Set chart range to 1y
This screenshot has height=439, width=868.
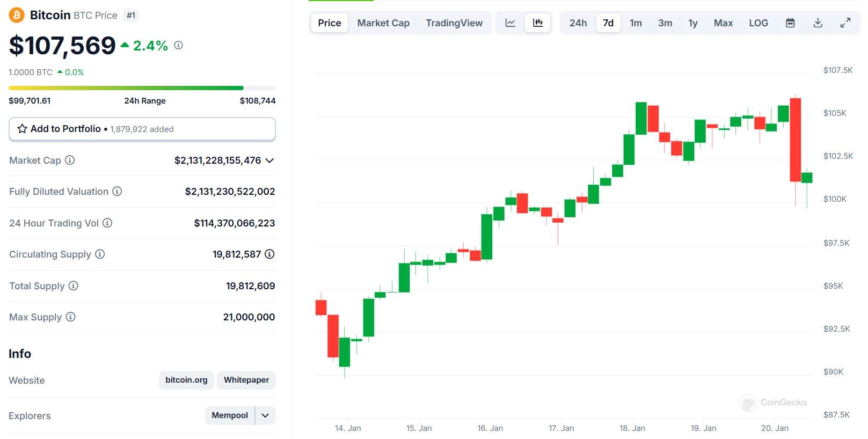(693, 23)
